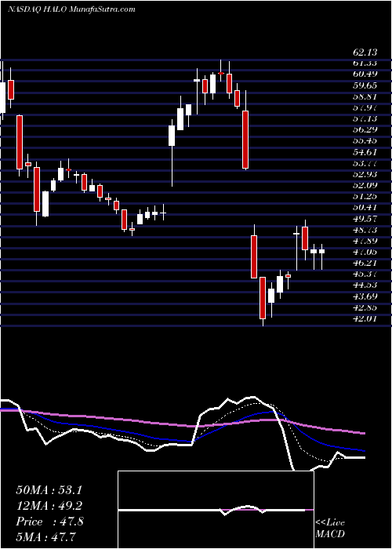This screenshot has height=549, width=392.
Task: Select the 45.37 price label
Action: coord(365,274)
